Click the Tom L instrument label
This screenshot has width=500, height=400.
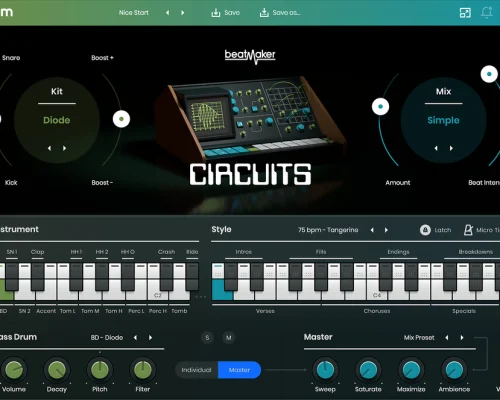tap(68, 311)
